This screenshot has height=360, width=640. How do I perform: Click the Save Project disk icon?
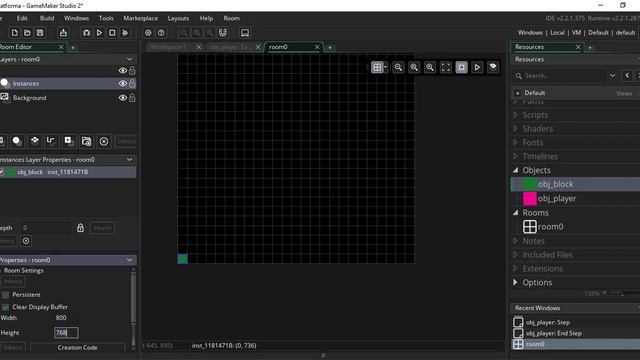40,33
